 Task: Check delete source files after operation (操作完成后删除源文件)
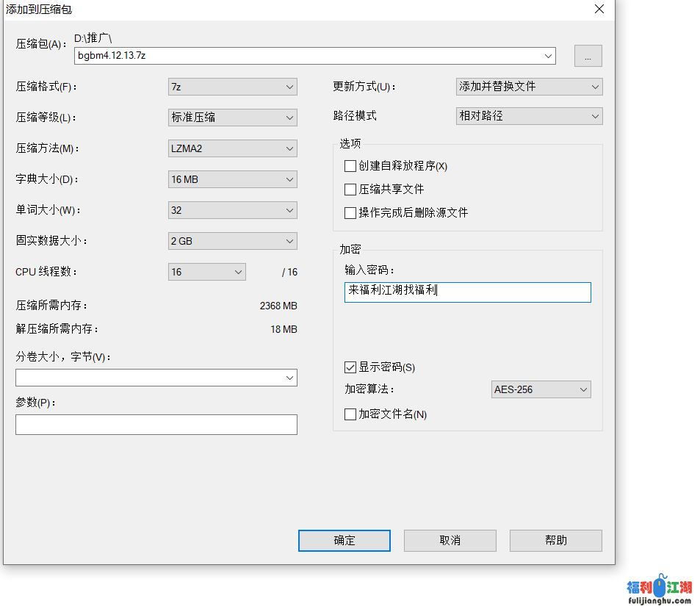coord(350,213)
